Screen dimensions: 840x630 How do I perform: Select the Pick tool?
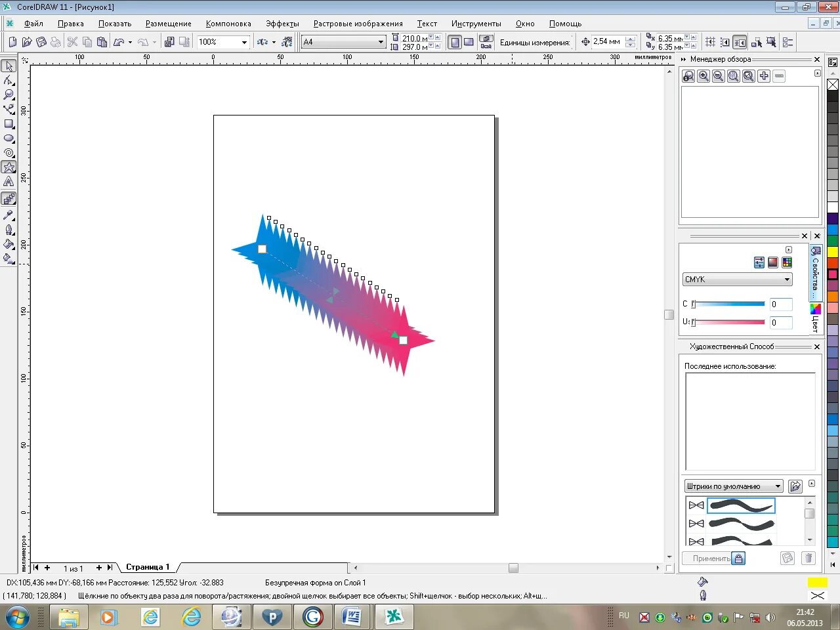pyautogui.click(x=9, y=66)
